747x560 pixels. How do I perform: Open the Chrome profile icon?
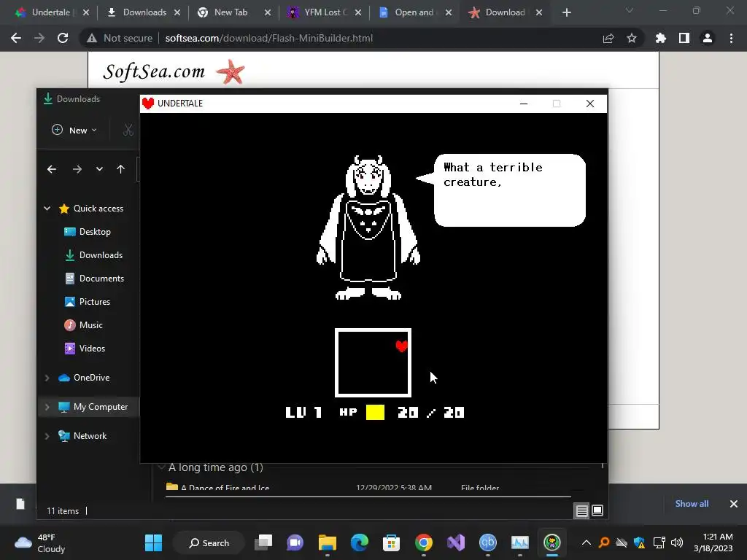pyautogui.click(x=708, y=38)
